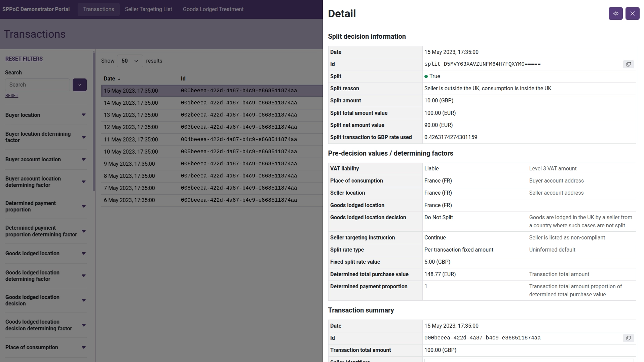The width and height of the screenshot is (644, 362).
Task: Click the RESET FILTERS link
Action: 24,59
